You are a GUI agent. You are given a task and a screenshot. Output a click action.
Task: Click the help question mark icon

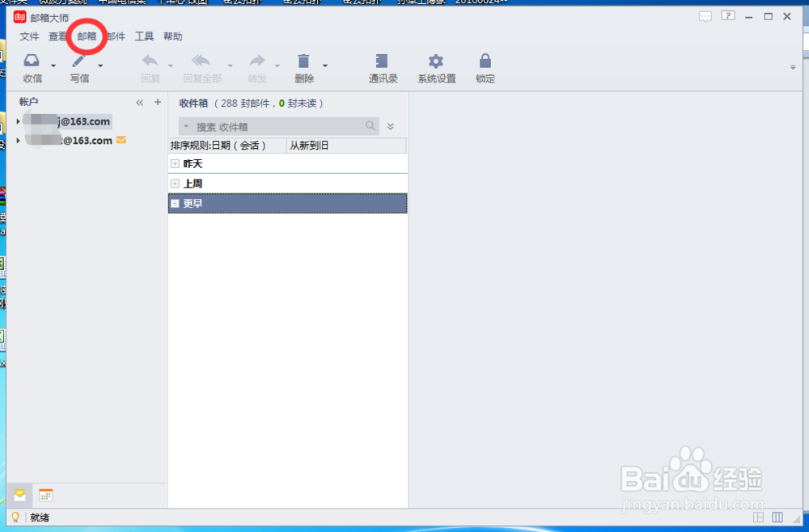pos(727,15)
